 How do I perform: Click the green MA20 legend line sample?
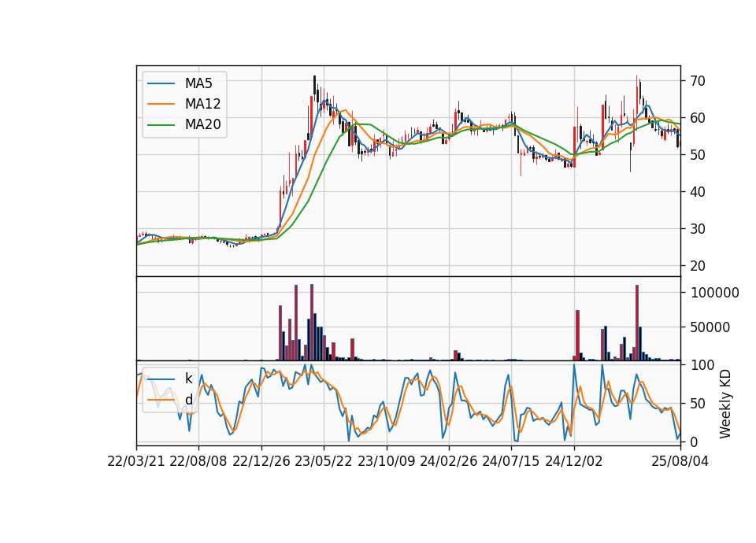click(161, 125)
